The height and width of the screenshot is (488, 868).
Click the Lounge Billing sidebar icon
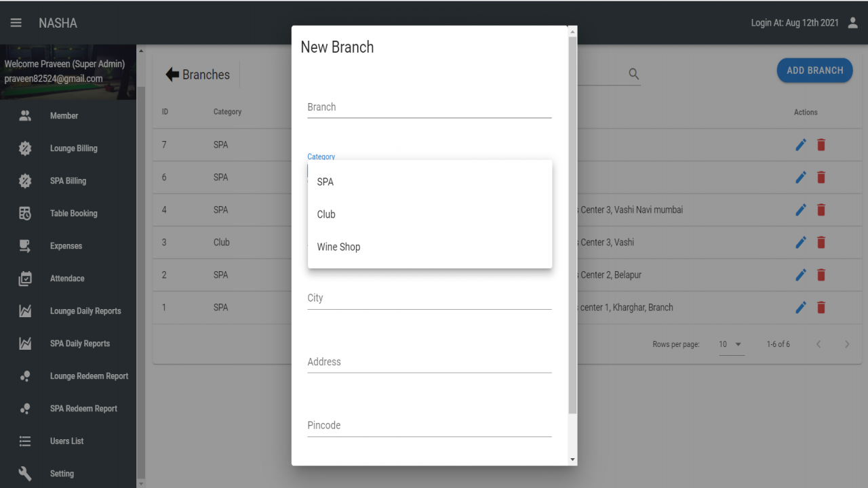pos(25,148)
